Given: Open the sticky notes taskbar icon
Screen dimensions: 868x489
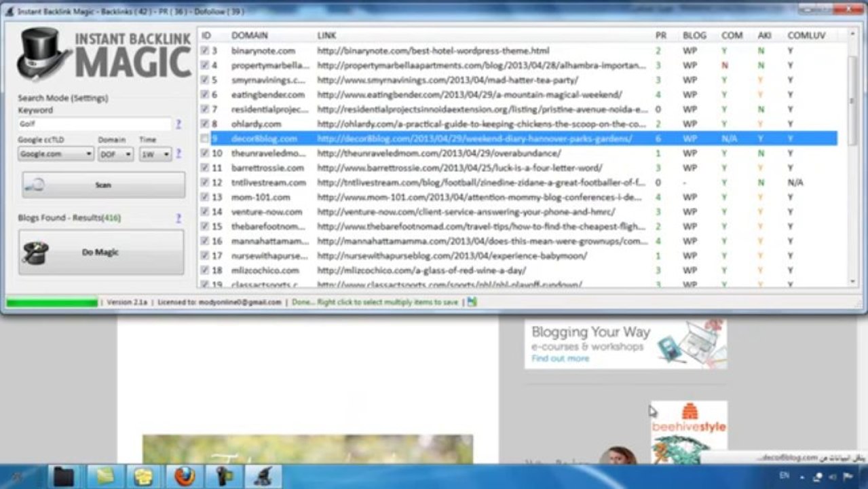Looking at the screenshot, I should 105,477.
